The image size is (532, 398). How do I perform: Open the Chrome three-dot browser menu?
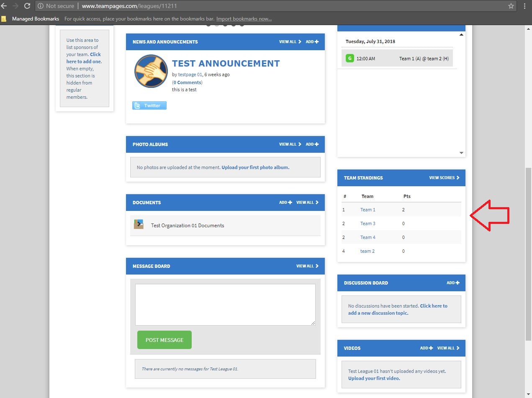[524, 6]
